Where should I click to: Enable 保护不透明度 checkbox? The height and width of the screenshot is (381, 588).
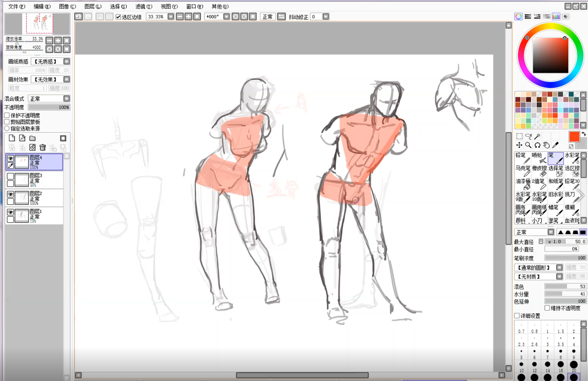coord(7,115)
